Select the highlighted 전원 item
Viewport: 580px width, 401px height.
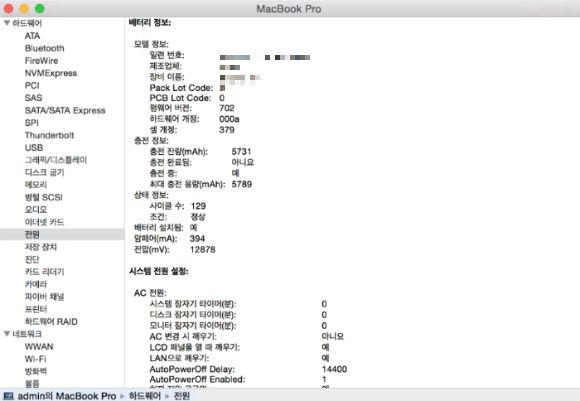tap(62, 234)
